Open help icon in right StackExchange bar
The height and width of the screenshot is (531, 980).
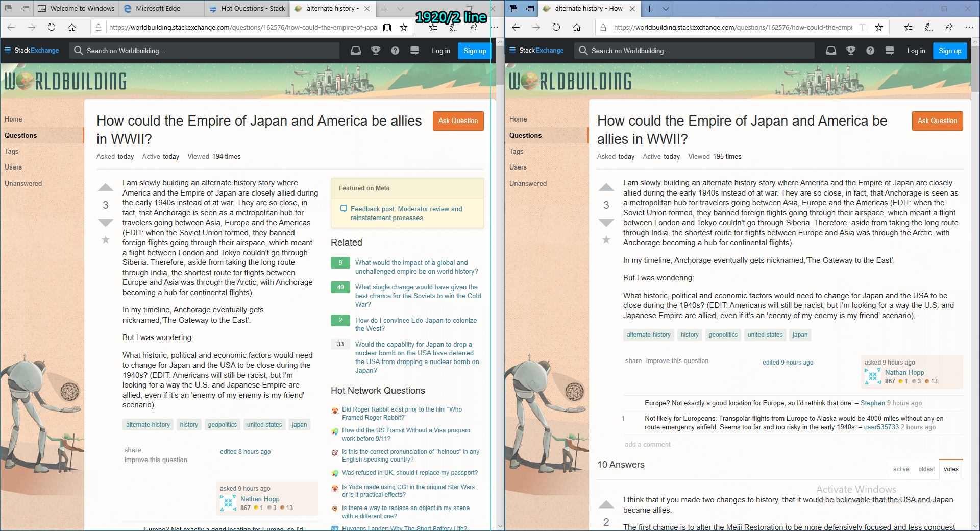point(870,51)
